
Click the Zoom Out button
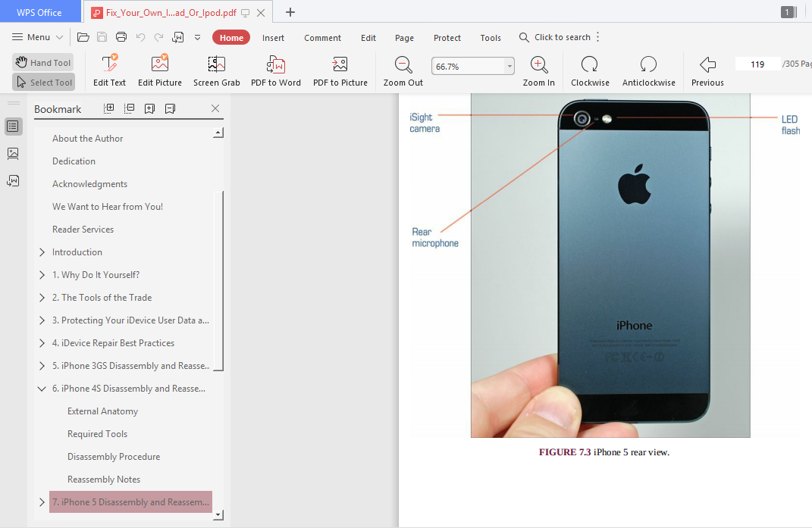click(403, 70)
